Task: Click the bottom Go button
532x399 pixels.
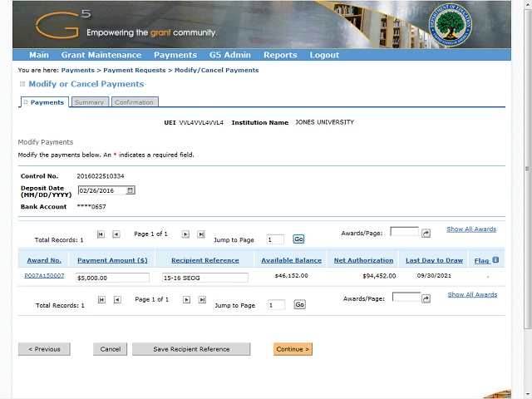Action: pyautogui.click(x=299, y=305)
